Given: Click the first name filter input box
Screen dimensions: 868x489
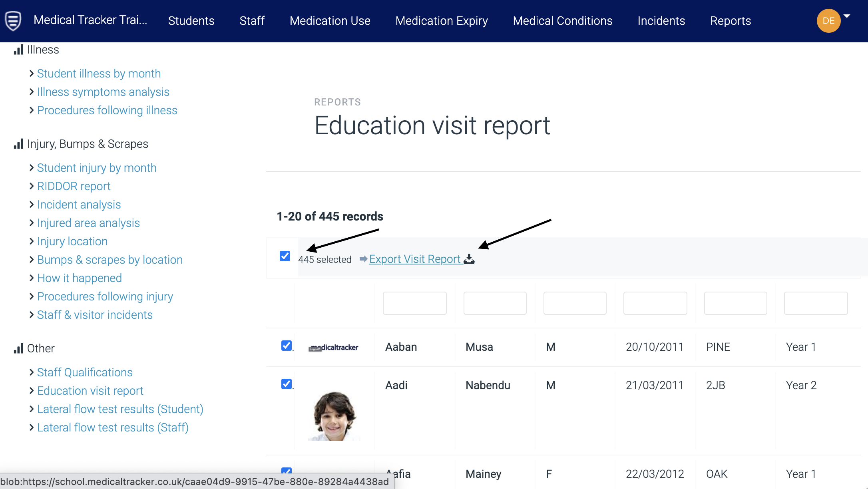Looking at the screenshot, I should click(414, 303).
